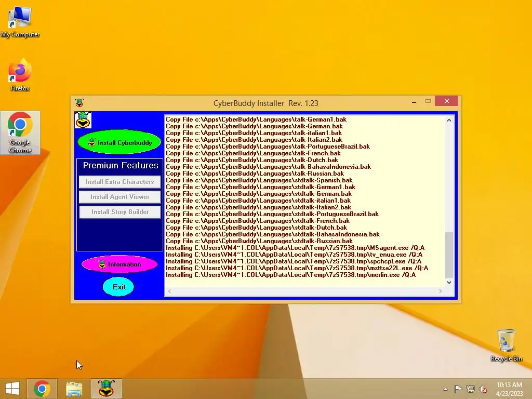Click the Windows Start button
Viewport: 532px width, 399px height.
point(12,389)
